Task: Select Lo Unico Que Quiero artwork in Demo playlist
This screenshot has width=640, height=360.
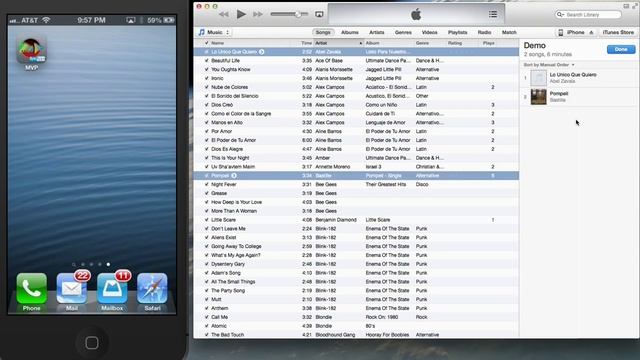Action: click(x=538, y=78)
